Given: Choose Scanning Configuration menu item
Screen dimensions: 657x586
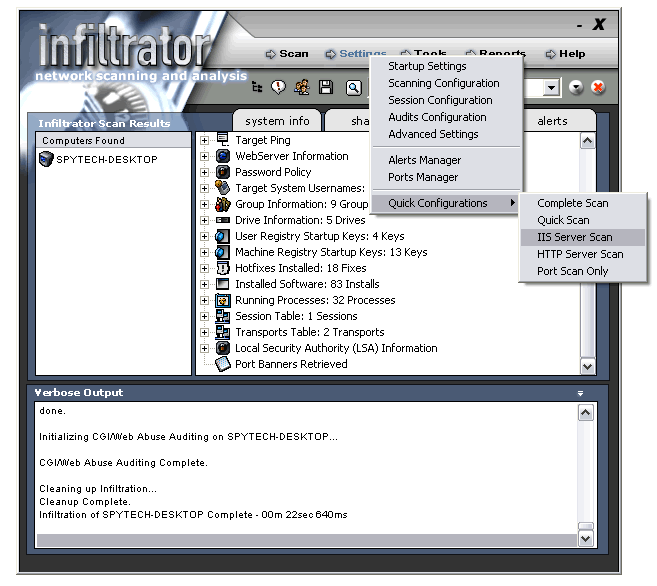Looking at the screenshot, I should 444,83.
